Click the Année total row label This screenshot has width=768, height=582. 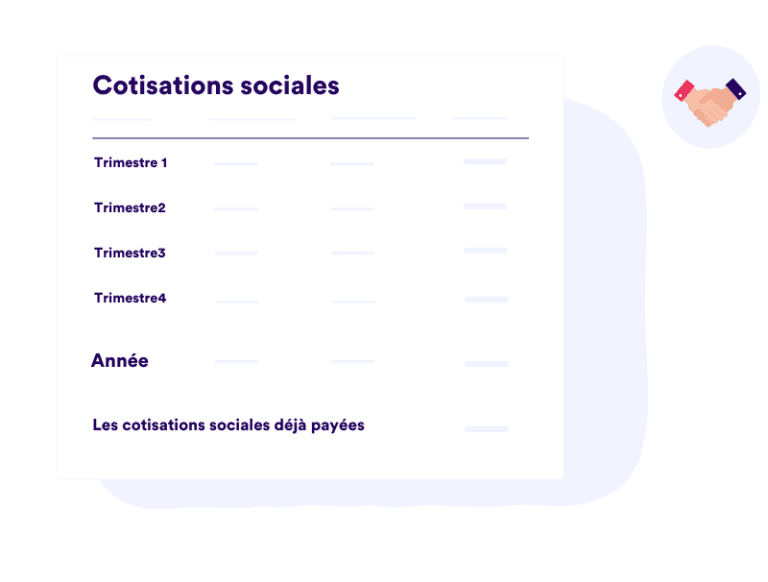(x=120, y=361)
